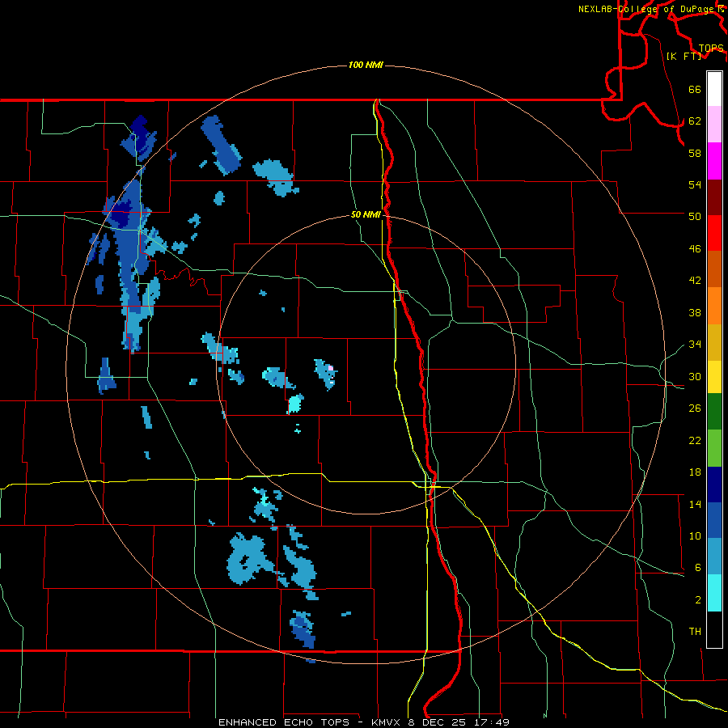Screen dimensions: 728x728
Task: Click the '42' legend value
Action: tap(695, 281)
